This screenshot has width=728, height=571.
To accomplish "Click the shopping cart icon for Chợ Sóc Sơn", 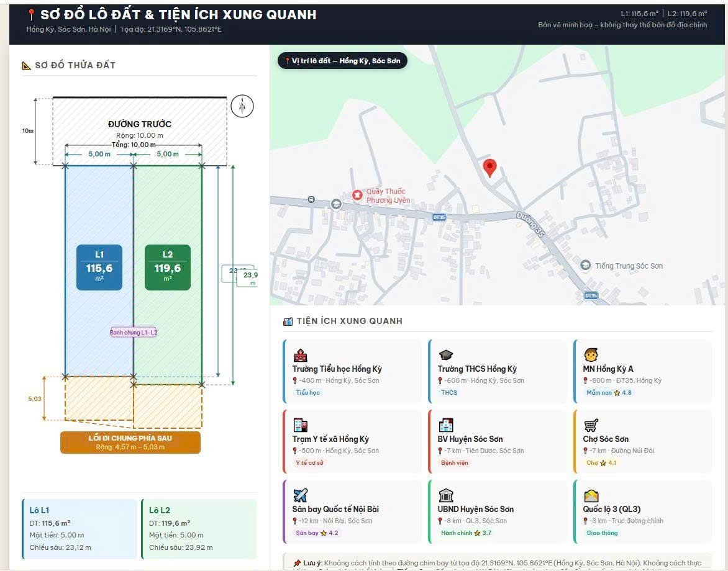I will [x=591, y=425].
